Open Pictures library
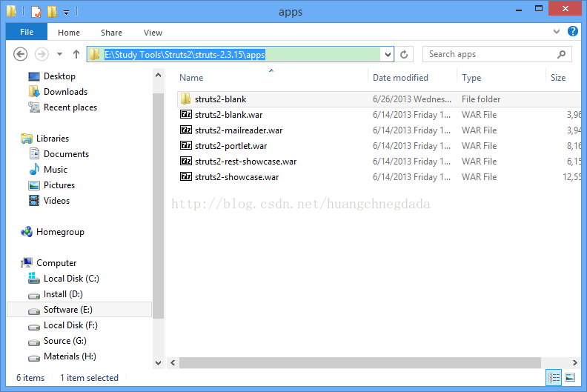Screen dimensions: 587x392 [59, 185]
